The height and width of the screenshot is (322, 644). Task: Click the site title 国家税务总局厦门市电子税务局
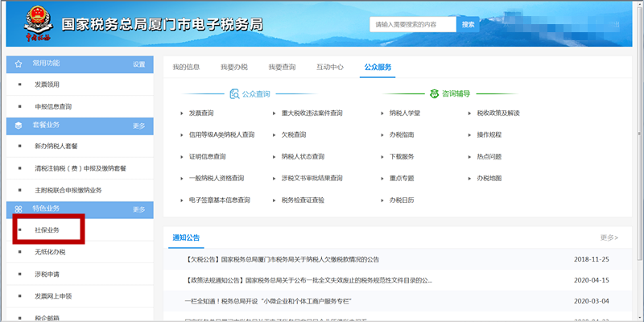(x=163, y=25)
